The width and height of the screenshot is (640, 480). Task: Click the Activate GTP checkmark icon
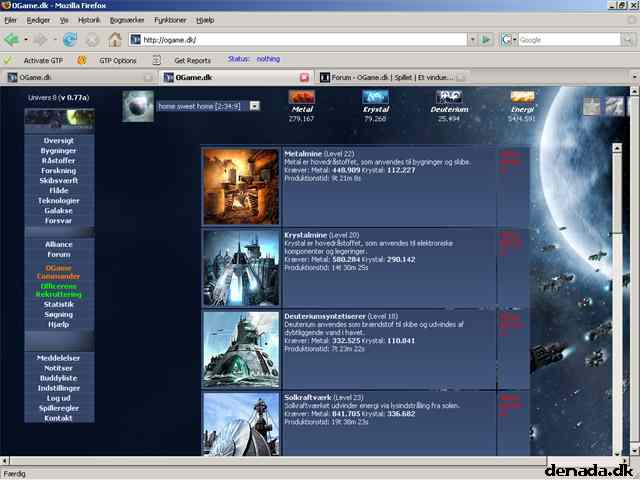point(7,60)
